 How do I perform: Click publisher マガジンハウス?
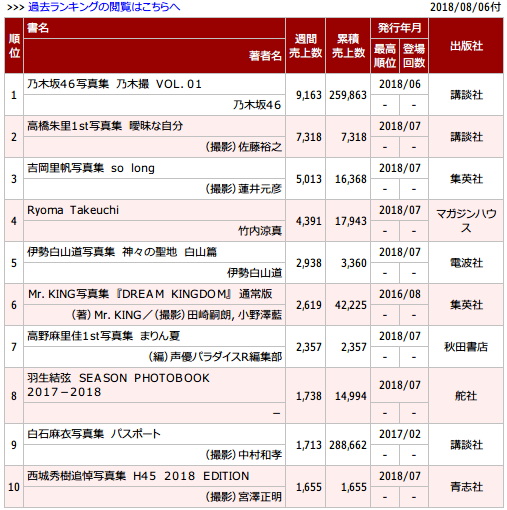[466, 221]
